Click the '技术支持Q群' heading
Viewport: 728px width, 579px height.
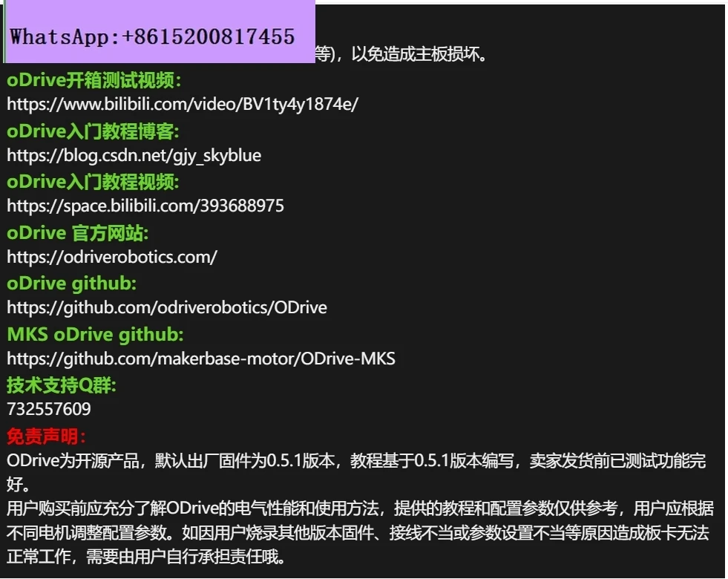tap(62, 385)
